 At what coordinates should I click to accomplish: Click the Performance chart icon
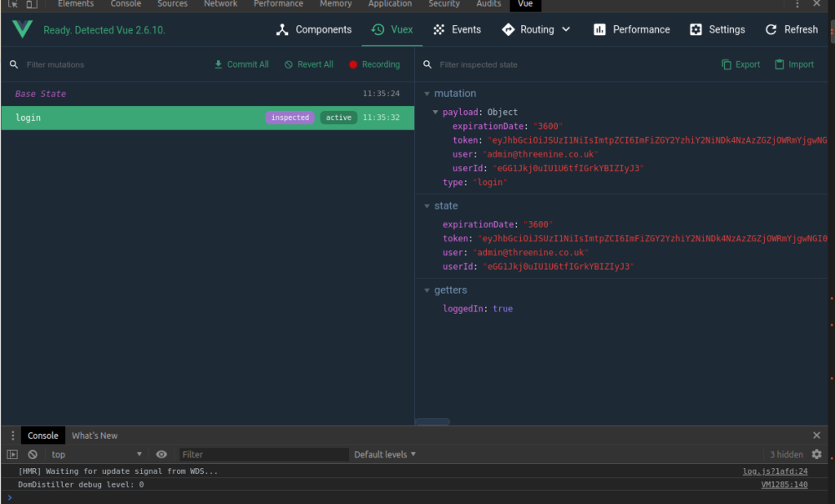[599, 30]
